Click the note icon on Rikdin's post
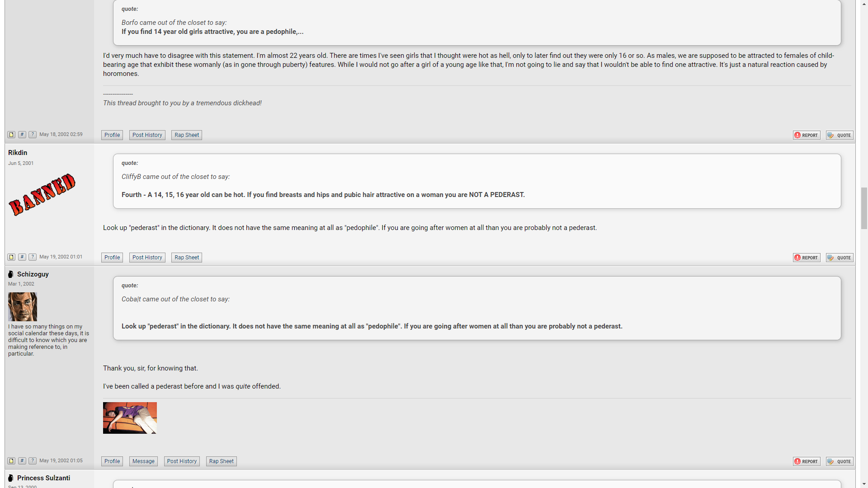 (11, 257)
